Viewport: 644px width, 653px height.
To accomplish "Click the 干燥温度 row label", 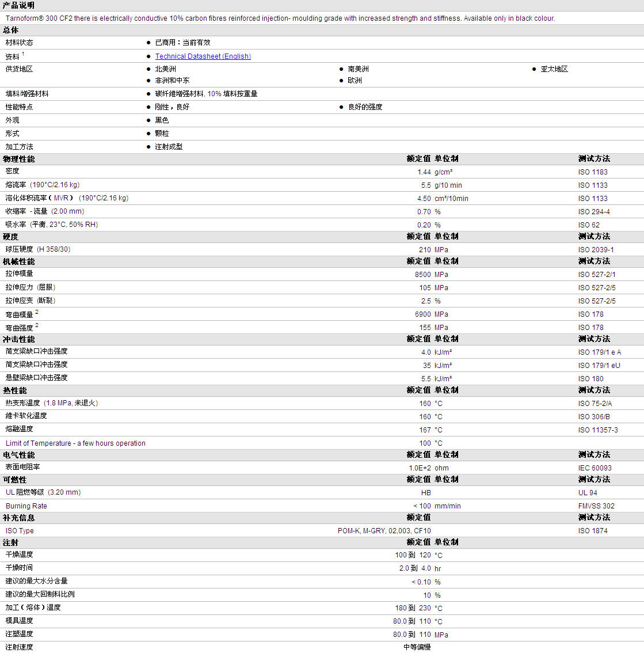I will point(19,555).
